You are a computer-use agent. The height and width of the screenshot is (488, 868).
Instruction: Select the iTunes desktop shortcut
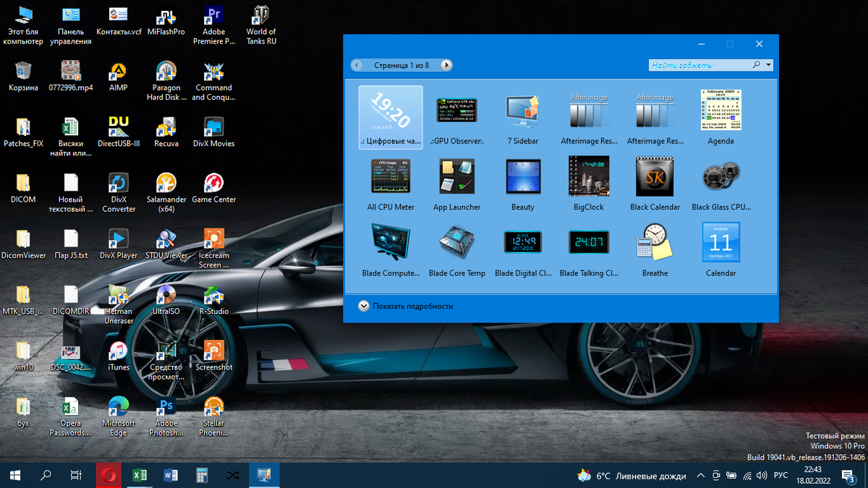tap(119, 356)
